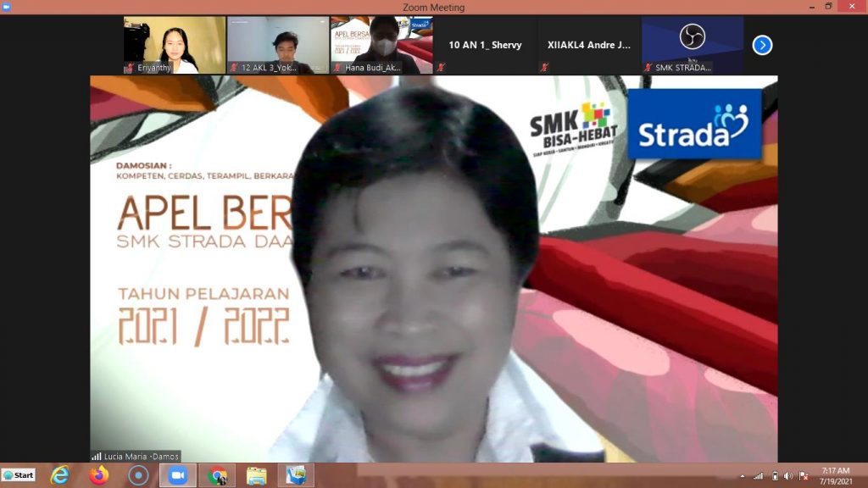Select the 10 AN 1_ Shervy tile
Screen dimensions: 868x488
pos(485,45)
